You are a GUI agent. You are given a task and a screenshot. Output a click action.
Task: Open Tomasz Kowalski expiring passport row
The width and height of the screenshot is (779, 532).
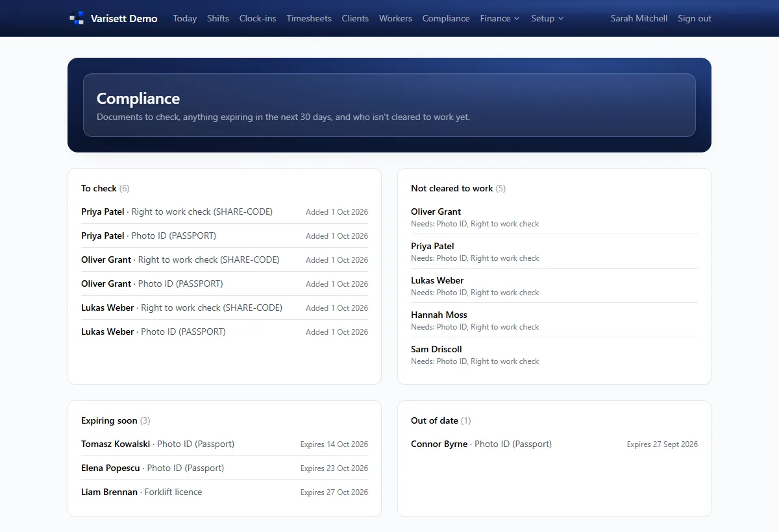point(225,444)
